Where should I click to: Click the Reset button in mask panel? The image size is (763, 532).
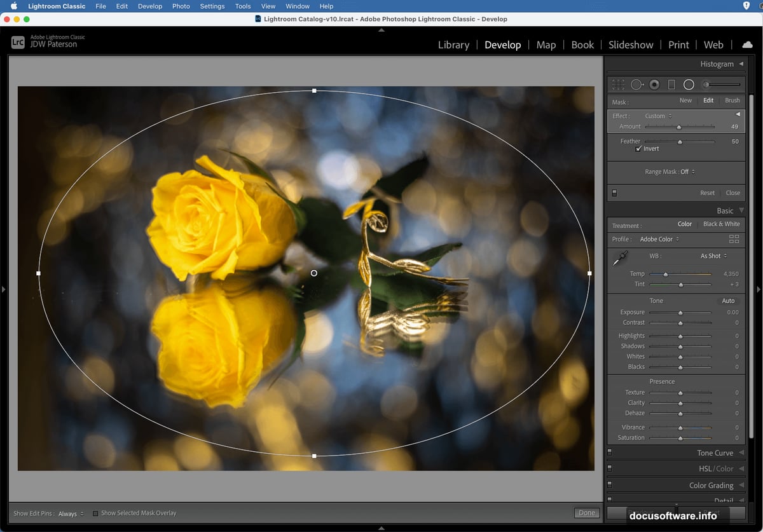[x=707, y=193]
